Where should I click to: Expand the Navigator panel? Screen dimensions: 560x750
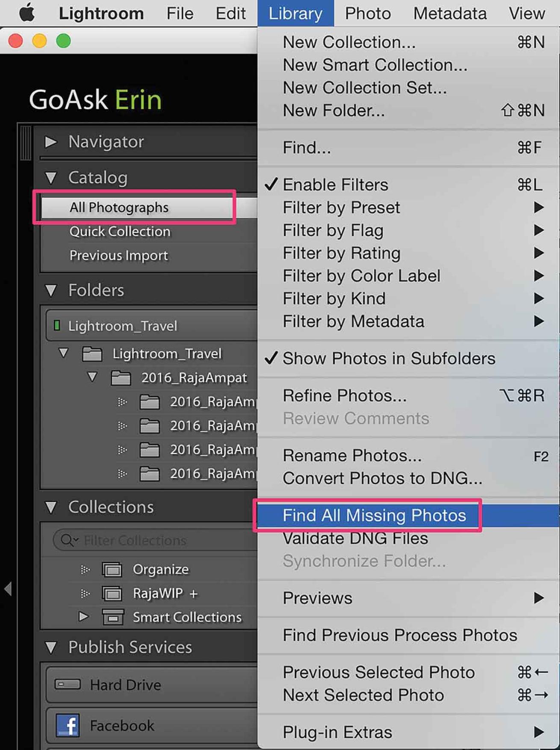coord(51,142)
